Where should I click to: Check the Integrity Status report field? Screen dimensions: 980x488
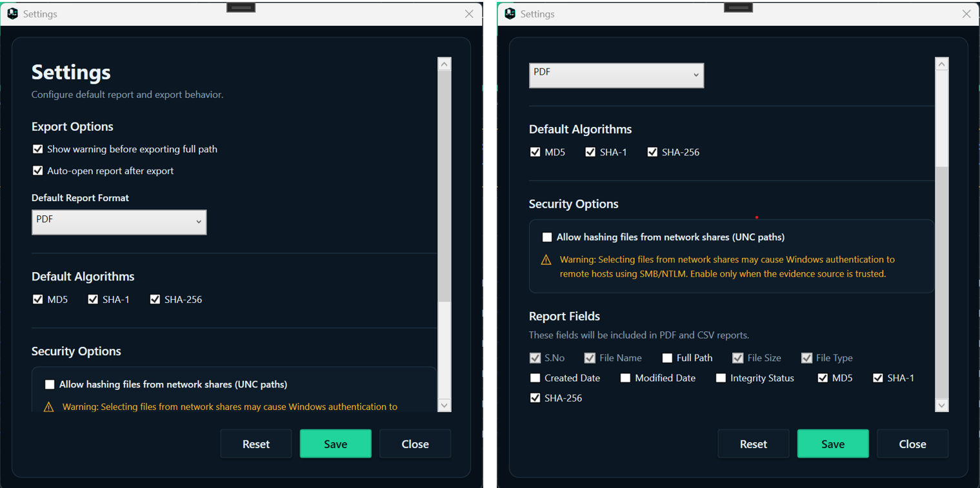[721, 378]
